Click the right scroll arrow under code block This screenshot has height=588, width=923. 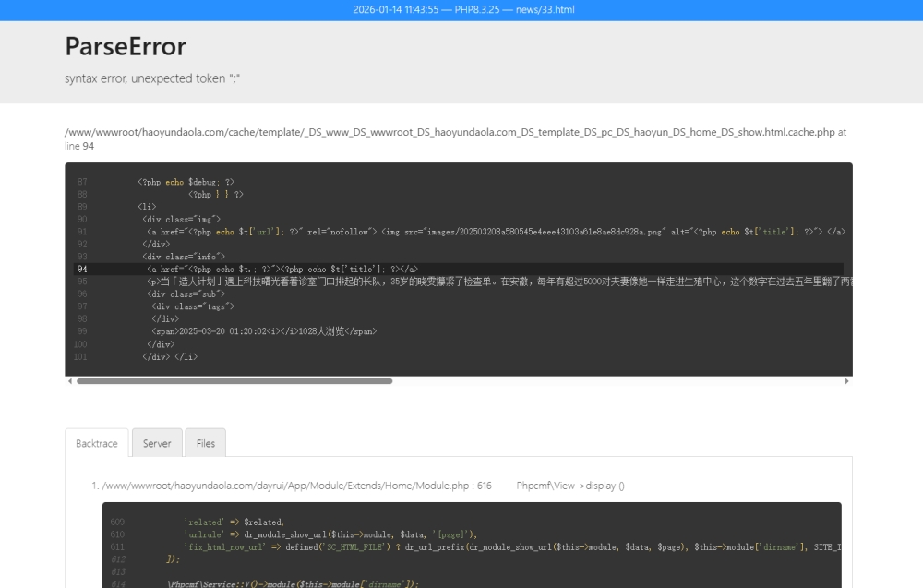point(847,380)
